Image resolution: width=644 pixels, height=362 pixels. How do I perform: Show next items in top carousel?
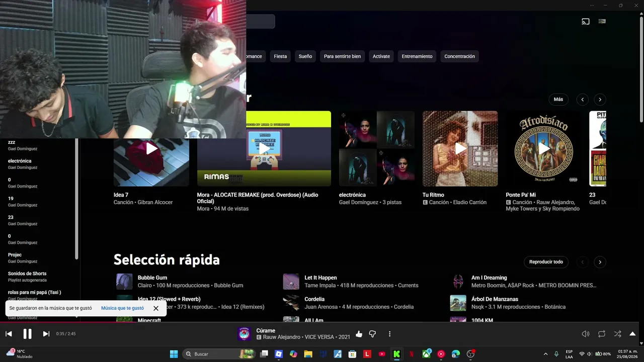tap(600, 100)
